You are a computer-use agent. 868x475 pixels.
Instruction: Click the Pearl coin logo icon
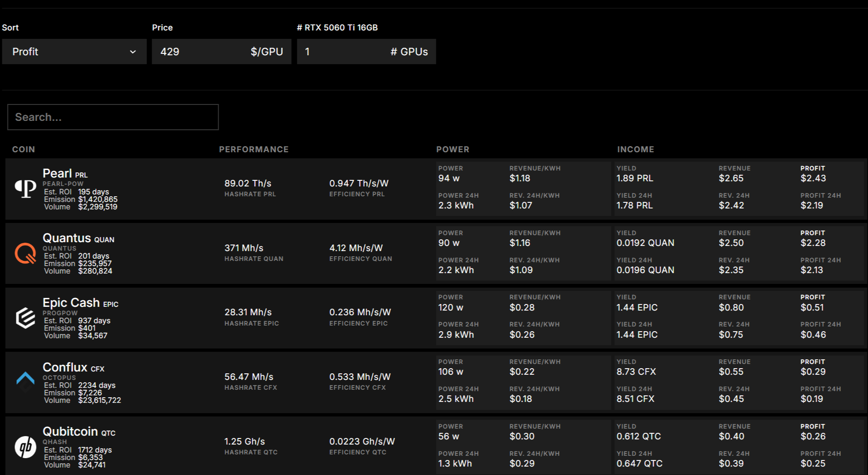pos(25,189)
